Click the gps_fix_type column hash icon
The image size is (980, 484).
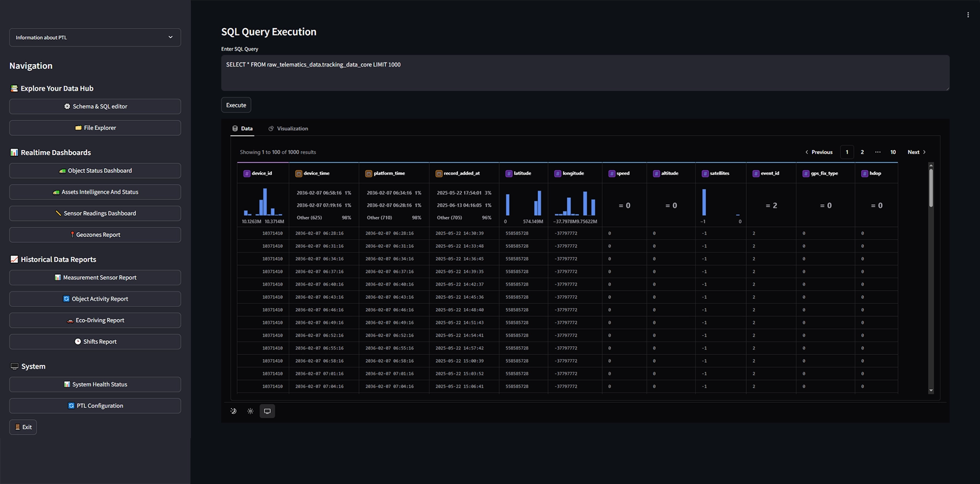806,174
